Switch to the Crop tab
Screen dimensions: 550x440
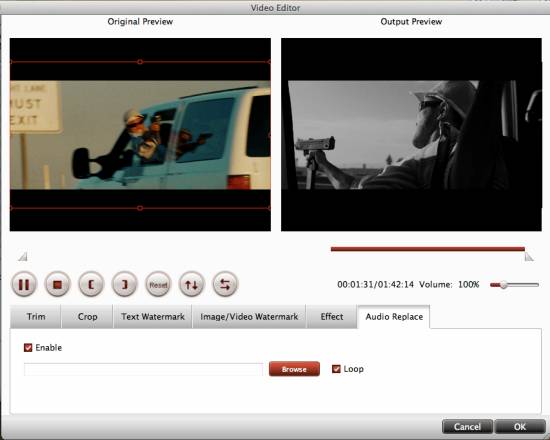click(87, 316)
